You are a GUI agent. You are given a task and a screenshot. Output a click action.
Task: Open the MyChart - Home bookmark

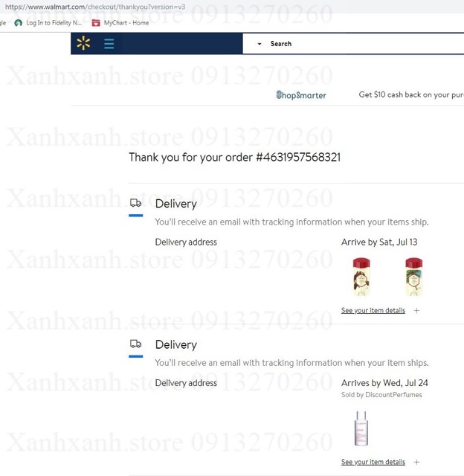pos(120,23)
